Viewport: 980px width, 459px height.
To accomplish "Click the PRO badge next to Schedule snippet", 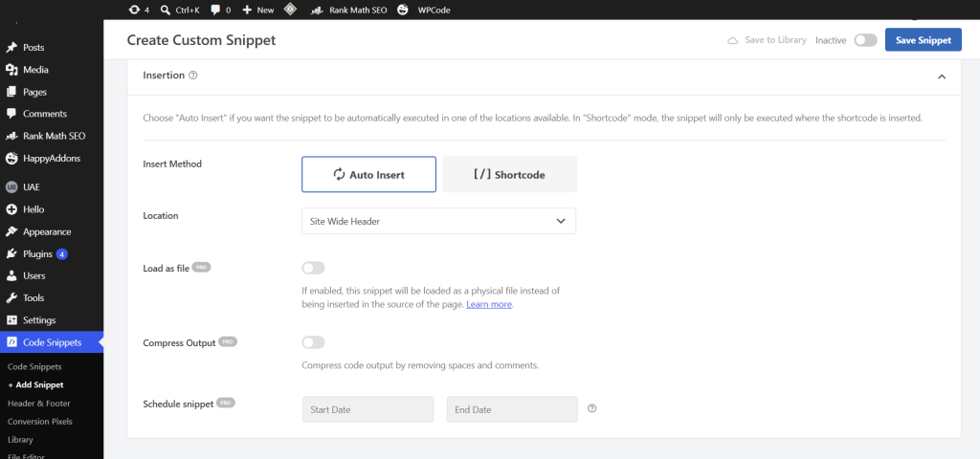I will point(226,403).
